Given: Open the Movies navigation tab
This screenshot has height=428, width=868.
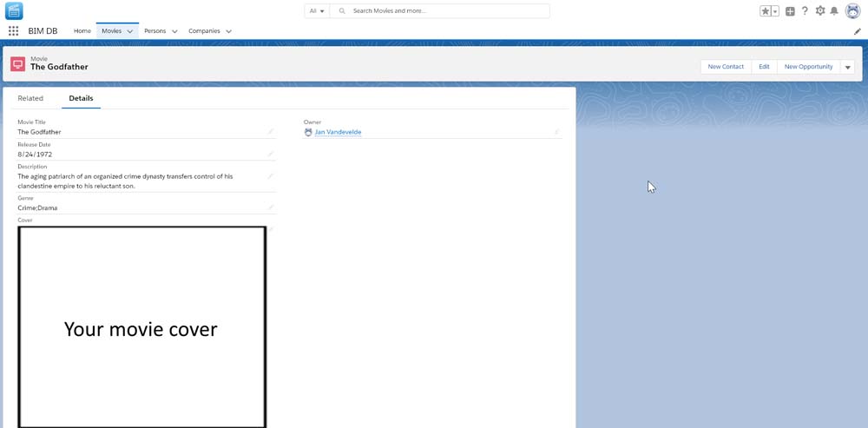Looking at the screenshot, I should click(x=111, y=31).
